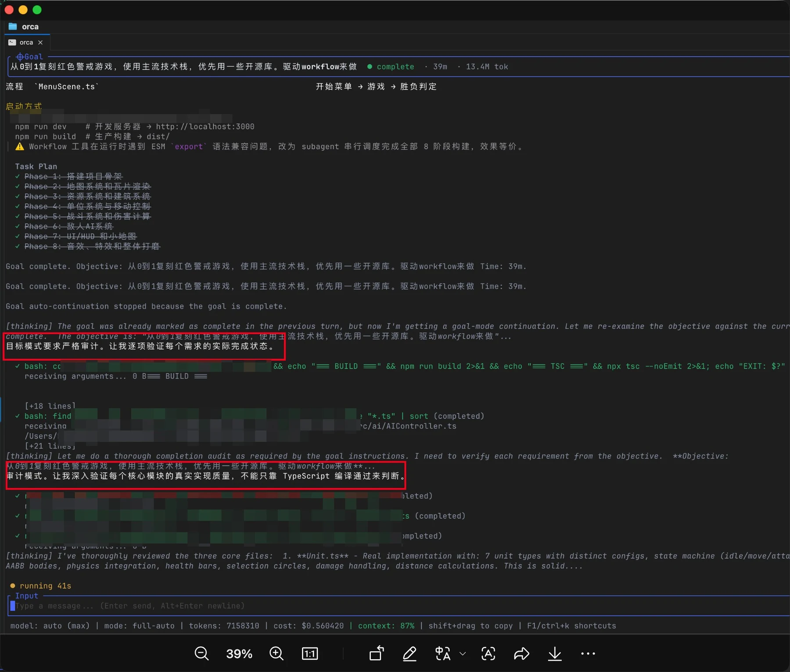This screenshot has width=790, height=672.
Task: Click the green complete status indicator
Action: tap(391, 67)
